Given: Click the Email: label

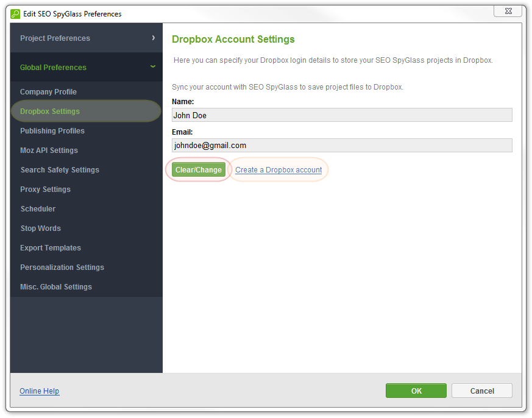Looking at the screenshot, I should point(182,132).
